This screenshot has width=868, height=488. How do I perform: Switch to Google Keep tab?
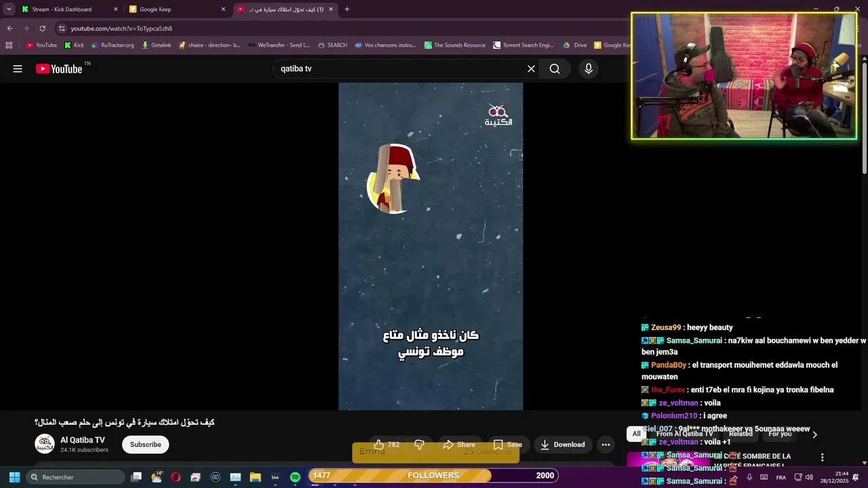(177, 9)
